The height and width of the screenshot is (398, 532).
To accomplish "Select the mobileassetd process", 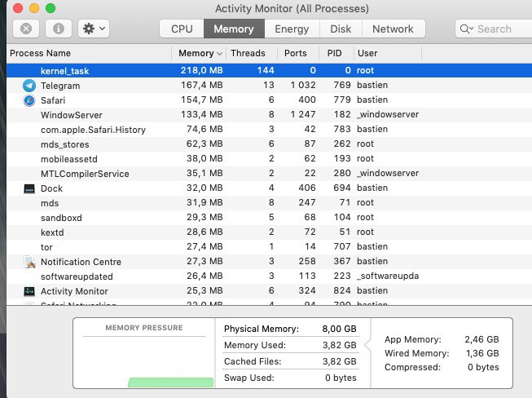I will point(69,159).
